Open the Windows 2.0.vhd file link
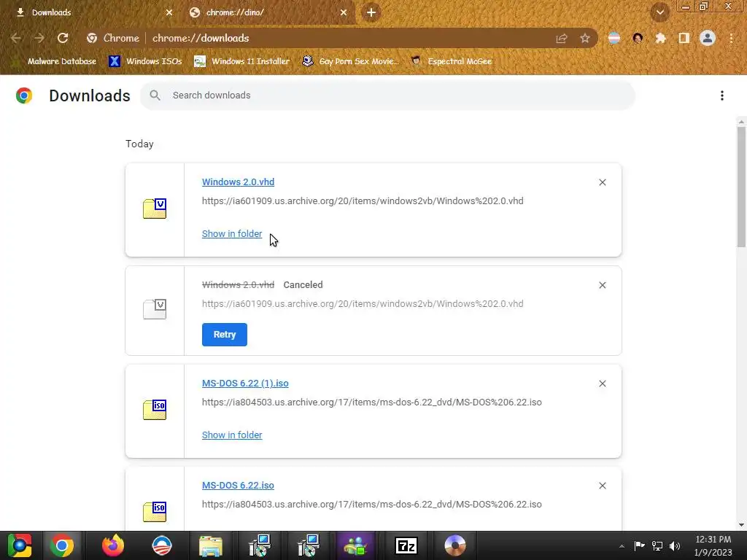 click(x=239, y=182)
